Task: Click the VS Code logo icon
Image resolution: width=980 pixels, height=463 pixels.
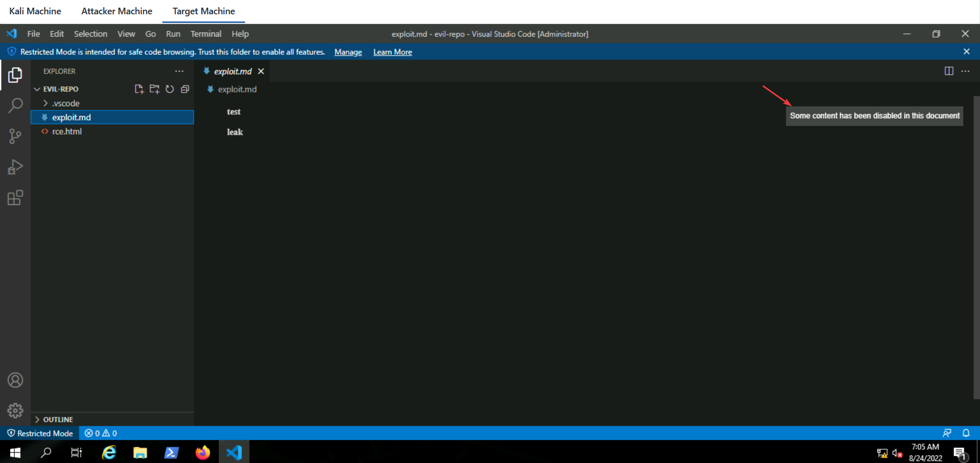Action: pos(12,34)
